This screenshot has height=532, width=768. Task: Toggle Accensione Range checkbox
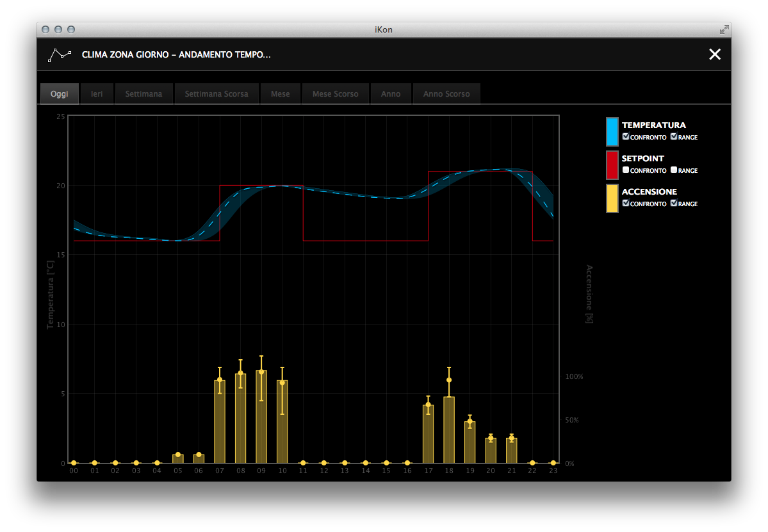(674, 203)
